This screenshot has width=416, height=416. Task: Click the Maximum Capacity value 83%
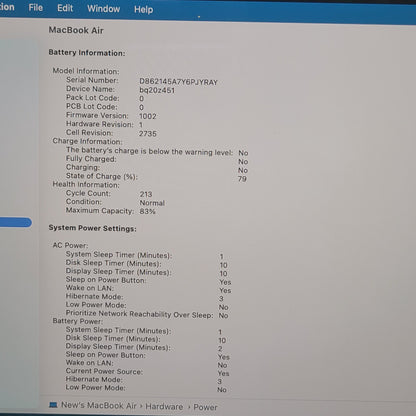click(x=147, y=211)
